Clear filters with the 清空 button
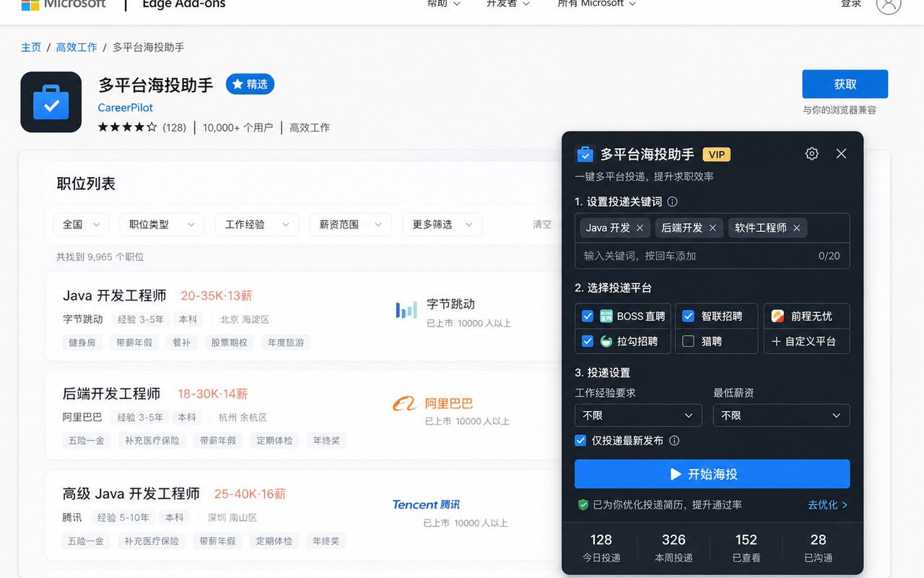Viewport: 924px width, 578px height. pyautogui.click(x=542, y=225)
